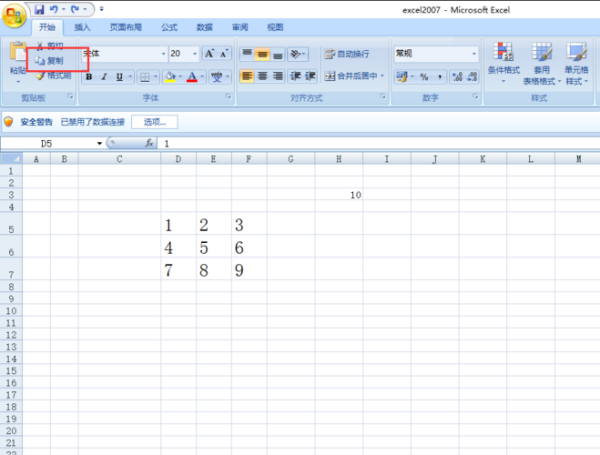The image size is (600, 455).
Task: Switch to the 开始 Home tab
Action: point(47,27)
